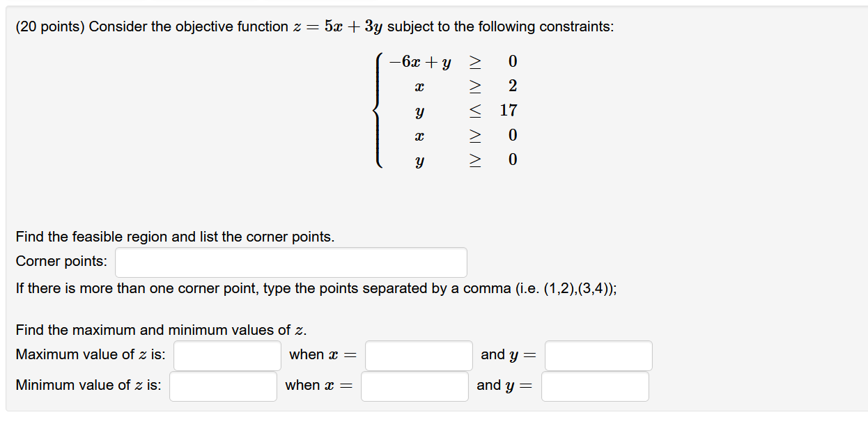868x433 pixels.
Task: Select the x input on the Minimum row
Action: tap(414, 386)
